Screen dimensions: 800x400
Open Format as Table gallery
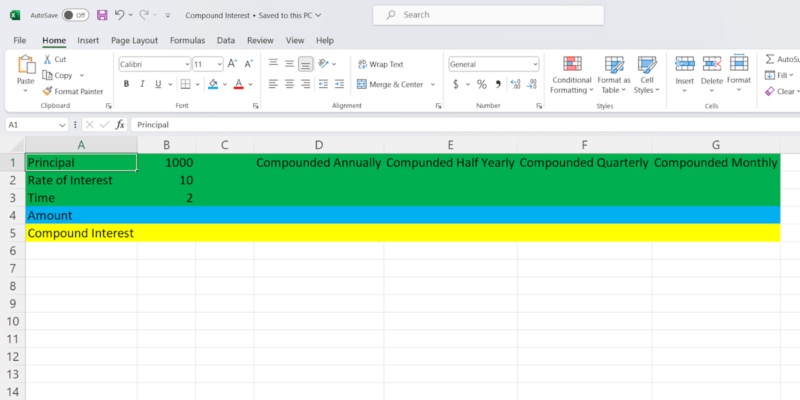pos(614,75)
